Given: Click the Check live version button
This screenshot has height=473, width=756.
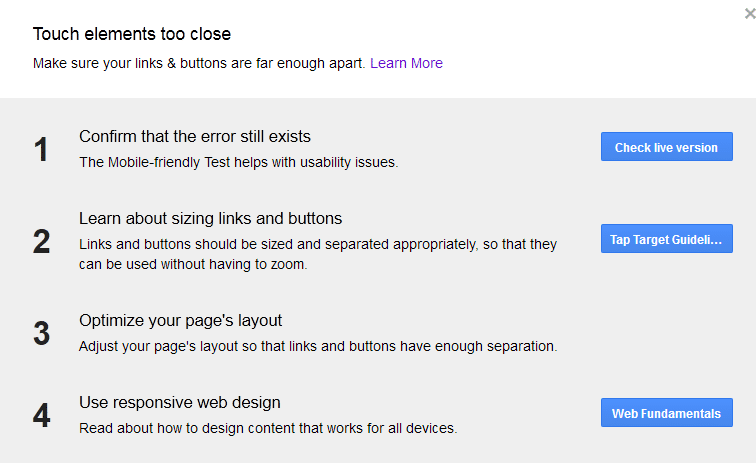Looking at the screenshot, I should 666,148.
